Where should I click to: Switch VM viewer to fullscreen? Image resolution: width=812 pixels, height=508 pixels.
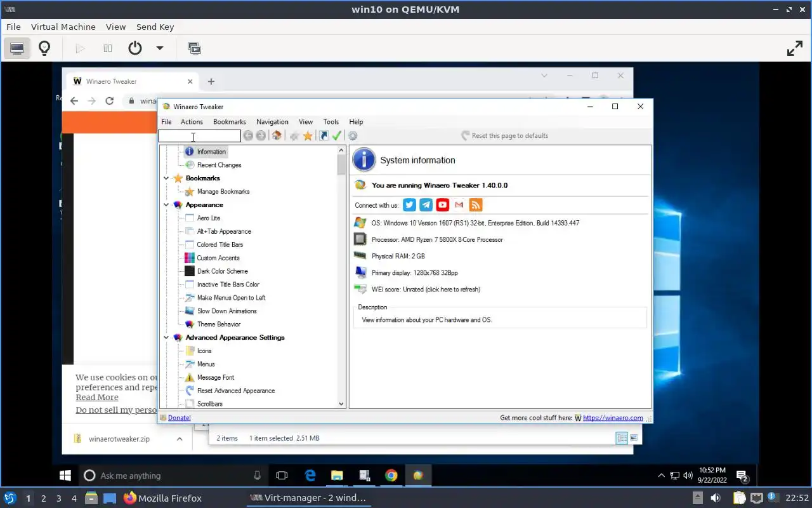795,48
